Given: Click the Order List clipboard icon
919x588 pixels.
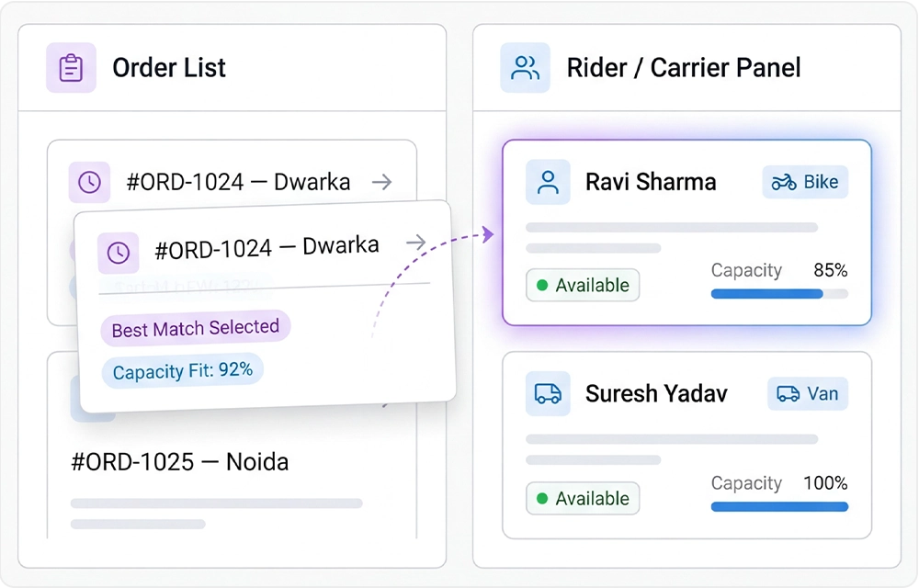Looking at the screenshot, I should pyautogui.click(x=71, y=68).
